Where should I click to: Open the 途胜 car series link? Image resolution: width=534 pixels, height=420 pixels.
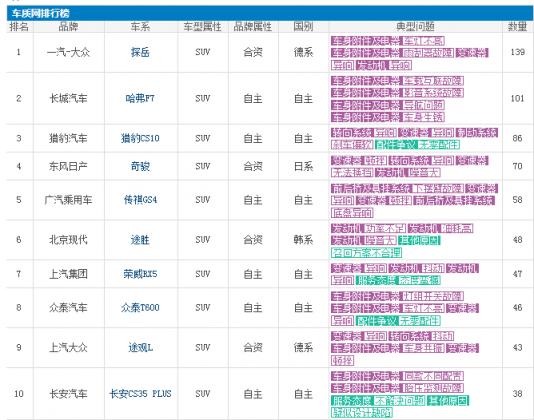tap(140, 240)
